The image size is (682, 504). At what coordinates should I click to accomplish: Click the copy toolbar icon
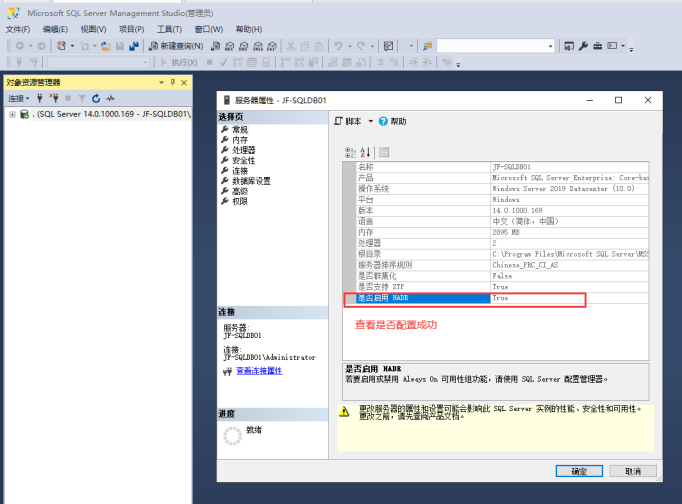point(305,46)
